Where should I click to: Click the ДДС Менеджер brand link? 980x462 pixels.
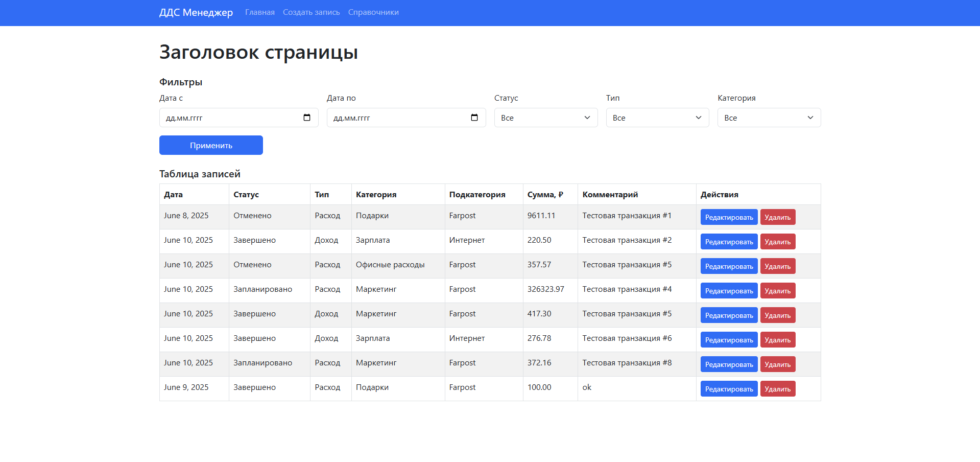coord(196,12)
